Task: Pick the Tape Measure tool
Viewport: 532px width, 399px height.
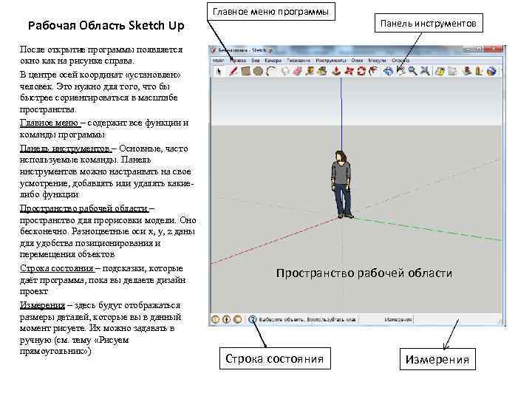Action: (310, 71)
